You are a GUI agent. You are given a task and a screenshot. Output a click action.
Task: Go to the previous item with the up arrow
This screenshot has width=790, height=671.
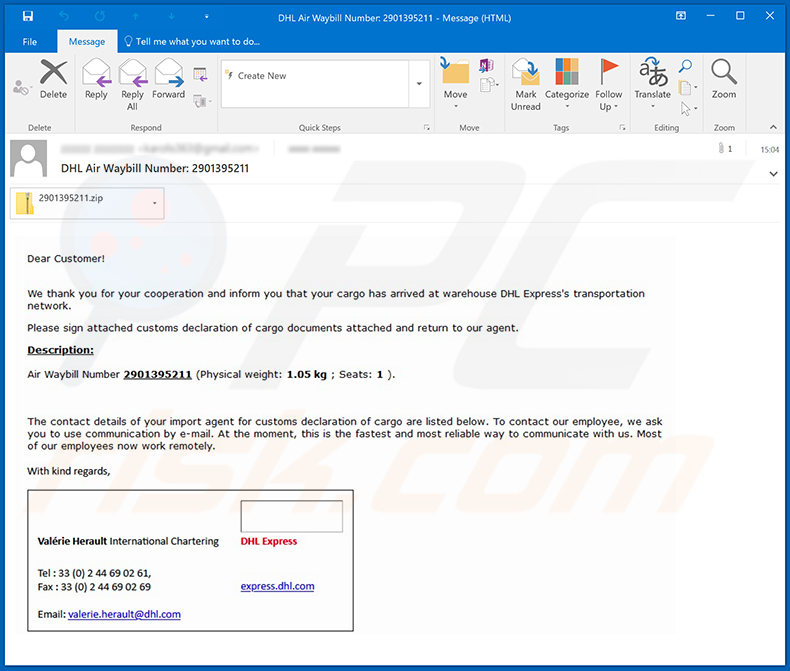[x=136, y=17]
